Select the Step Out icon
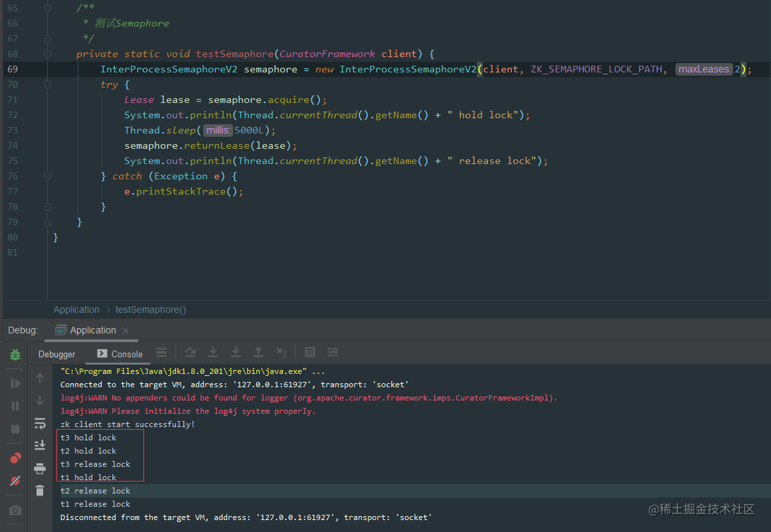The width and height of the screenshot is (771, 532). [258, 353]
